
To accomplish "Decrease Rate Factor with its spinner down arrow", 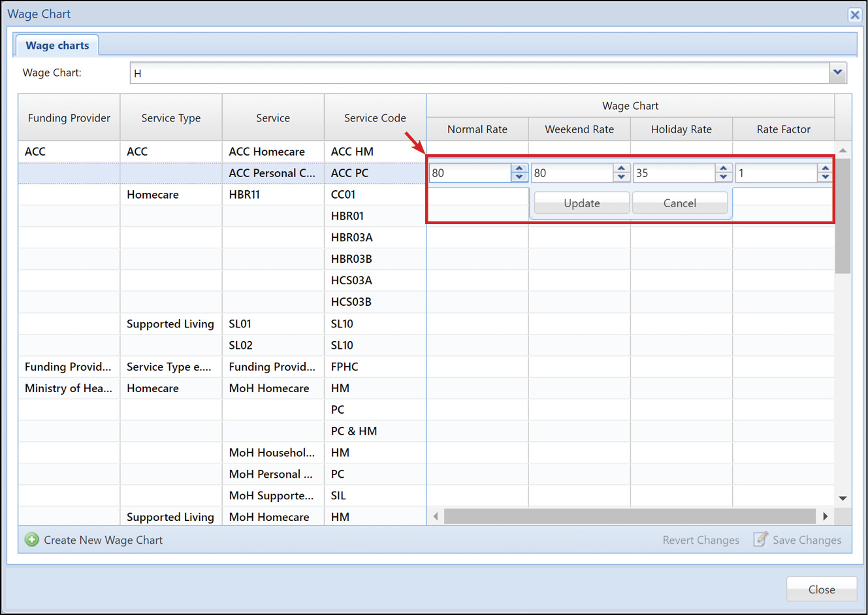I will click(825, 176).
